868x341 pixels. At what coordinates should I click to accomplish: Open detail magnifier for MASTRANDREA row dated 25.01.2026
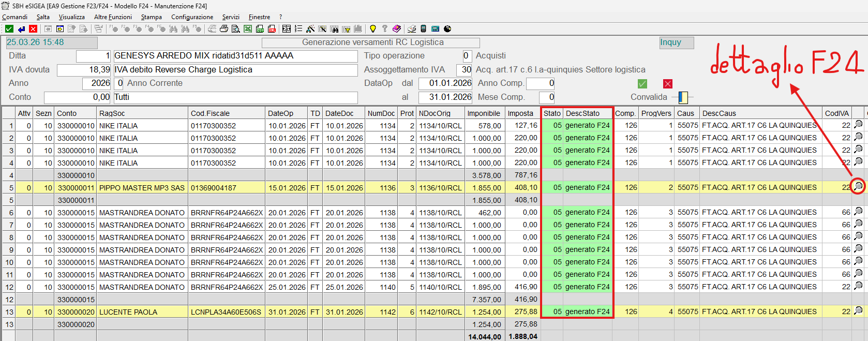click(x=858, y=286)
